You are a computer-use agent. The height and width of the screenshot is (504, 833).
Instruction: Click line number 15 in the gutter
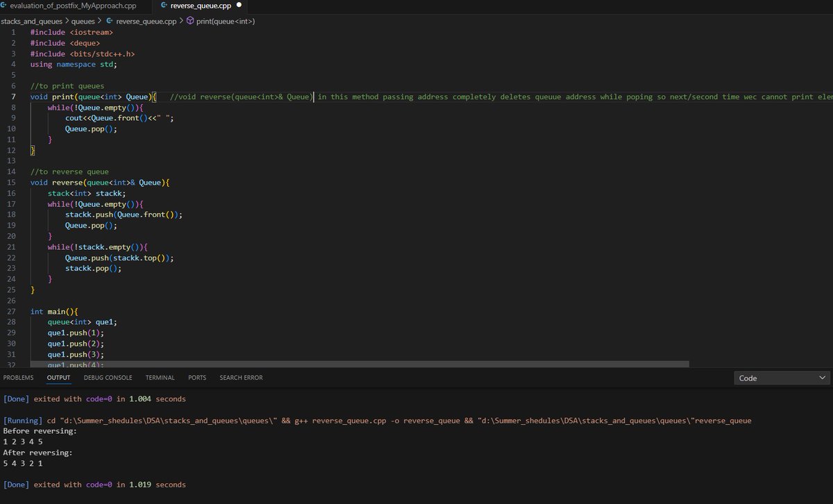(x=12, y=183)
